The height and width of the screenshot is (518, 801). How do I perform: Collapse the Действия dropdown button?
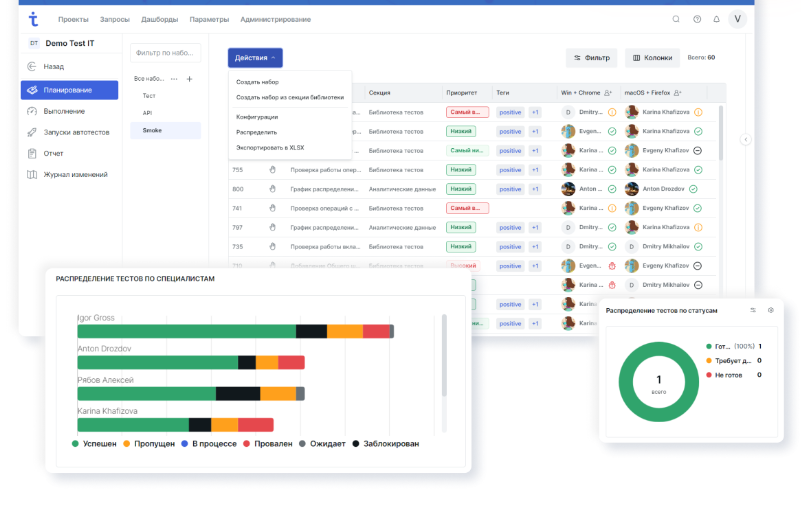[x=255, y=58]
